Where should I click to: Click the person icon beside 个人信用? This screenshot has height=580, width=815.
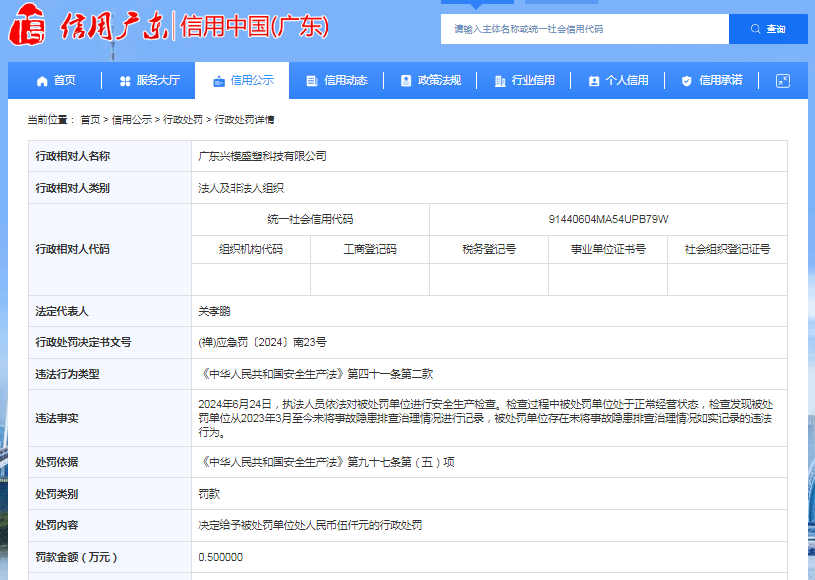pyautogui.click(x=594, y=81)
